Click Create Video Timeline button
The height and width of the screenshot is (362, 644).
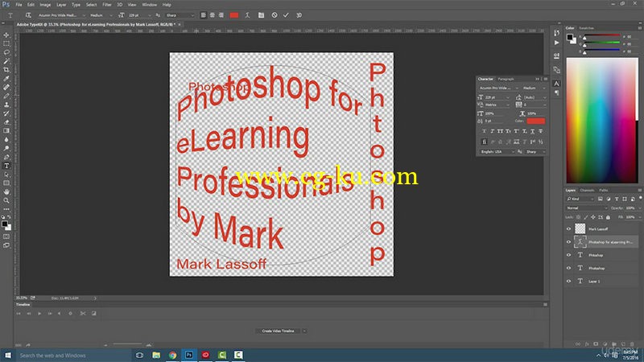coord(278,331)
